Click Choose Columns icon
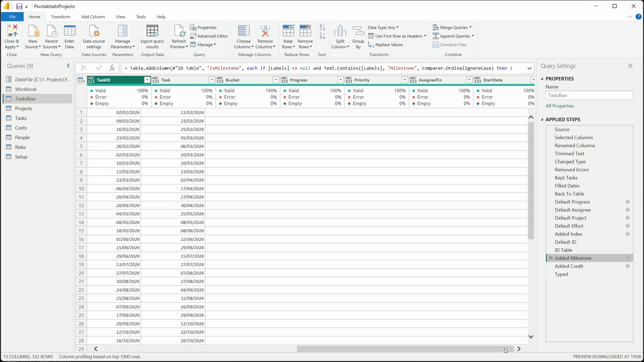 coord(244,31)
